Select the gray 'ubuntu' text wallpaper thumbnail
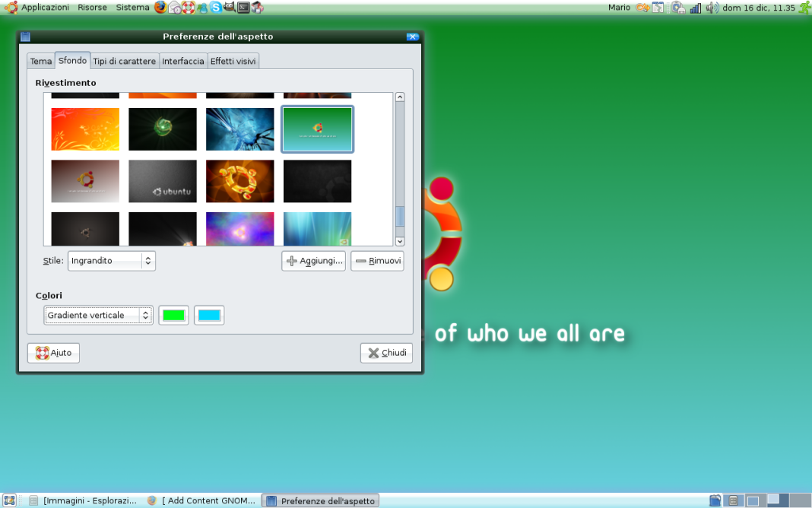 click(x=163, y=181)
